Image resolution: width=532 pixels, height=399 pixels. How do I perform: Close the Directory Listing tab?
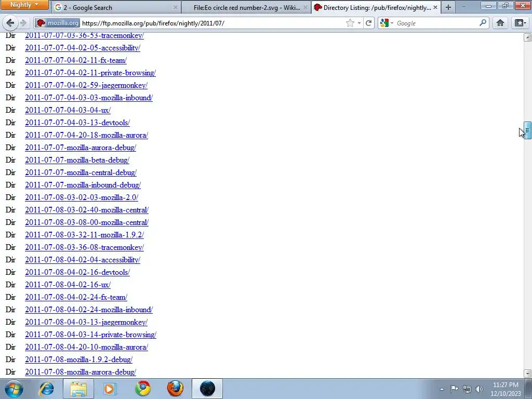tap(435, 7)
